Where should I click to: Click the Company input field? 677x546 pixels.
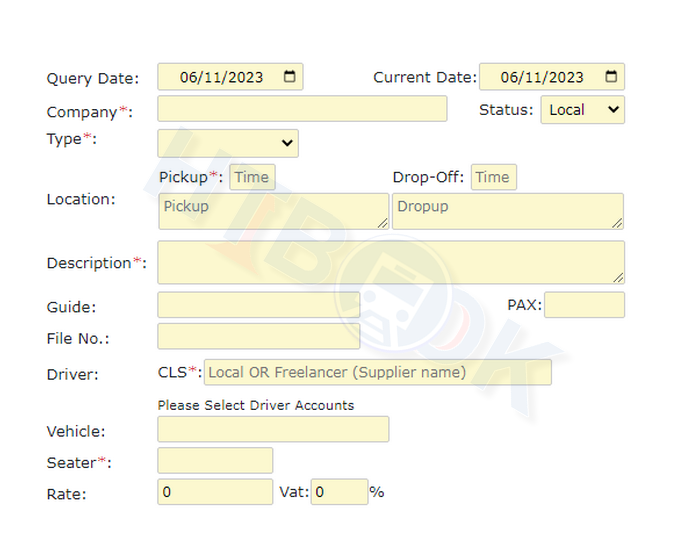click(302, 109)
